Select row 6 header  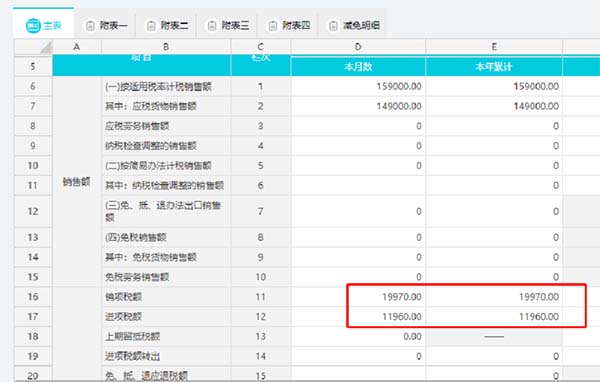33,86
